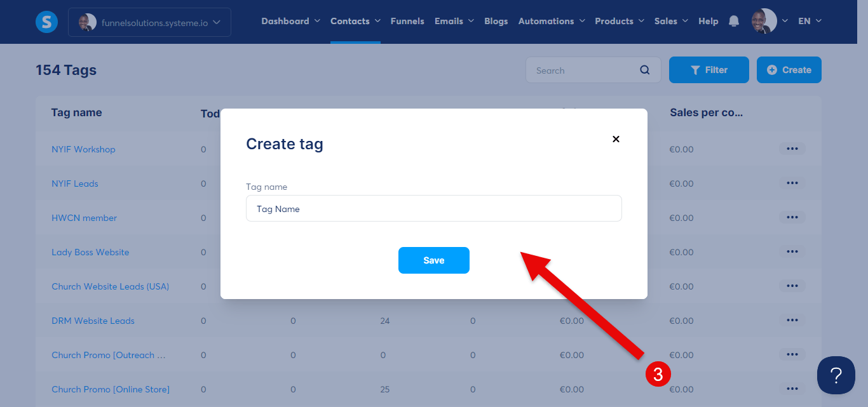Open the Church Website Leads (USA) tag
This screenshot has height=407, width=868.
click(x=111, y=286)
